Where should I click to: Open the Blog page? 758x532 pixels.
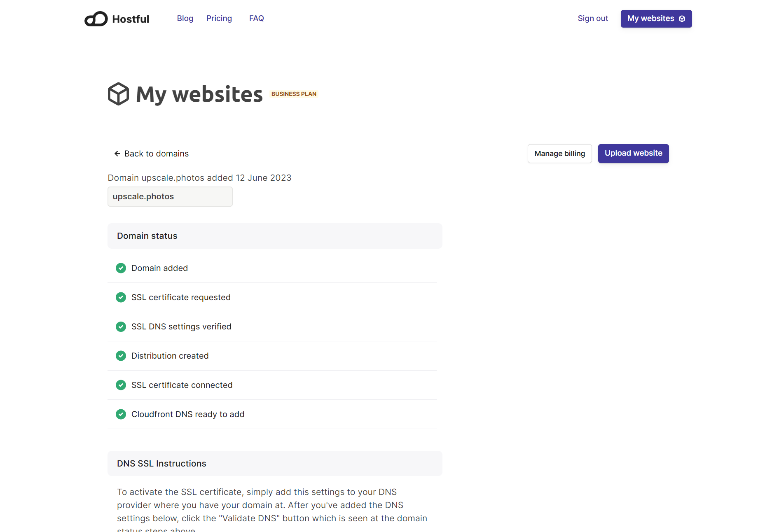click(x=185, y=18)
